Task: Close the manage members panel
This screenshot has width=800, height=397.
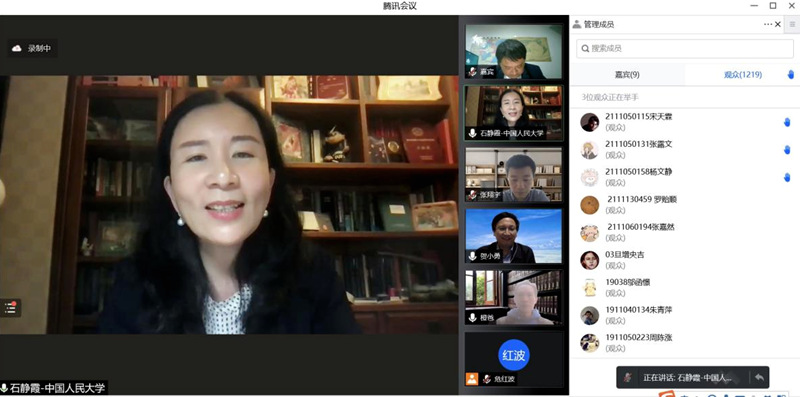Action: click(x=778, y=24)
